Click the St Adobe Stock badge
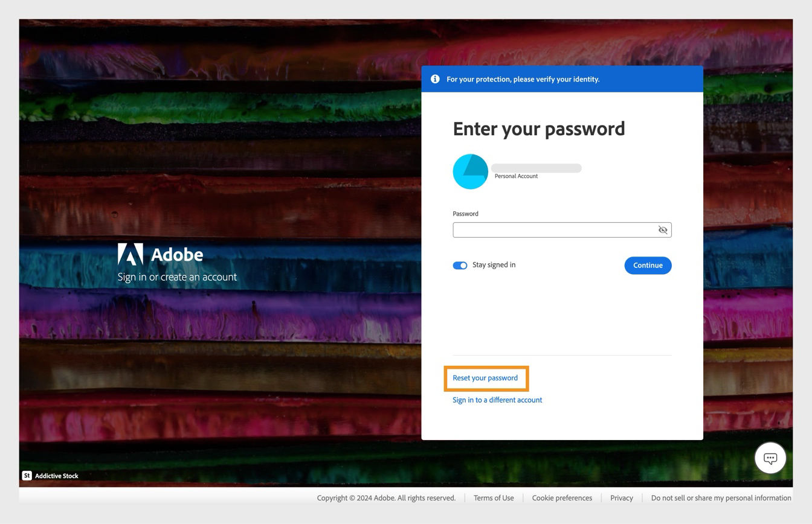The width and height of the screenshot is (812, 524). [27, 476]
